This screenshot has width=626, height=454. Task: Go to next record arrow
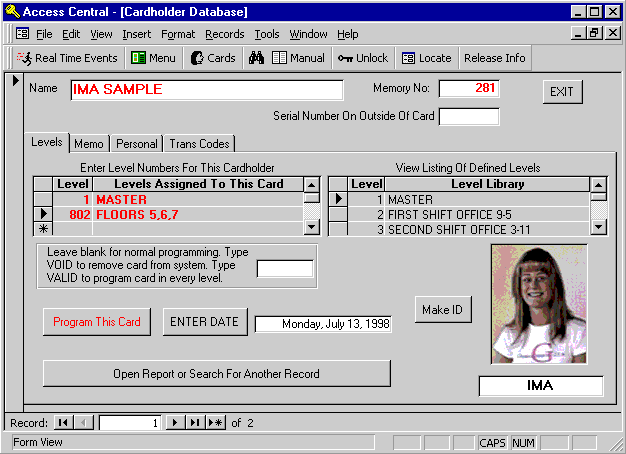point(176,423)
